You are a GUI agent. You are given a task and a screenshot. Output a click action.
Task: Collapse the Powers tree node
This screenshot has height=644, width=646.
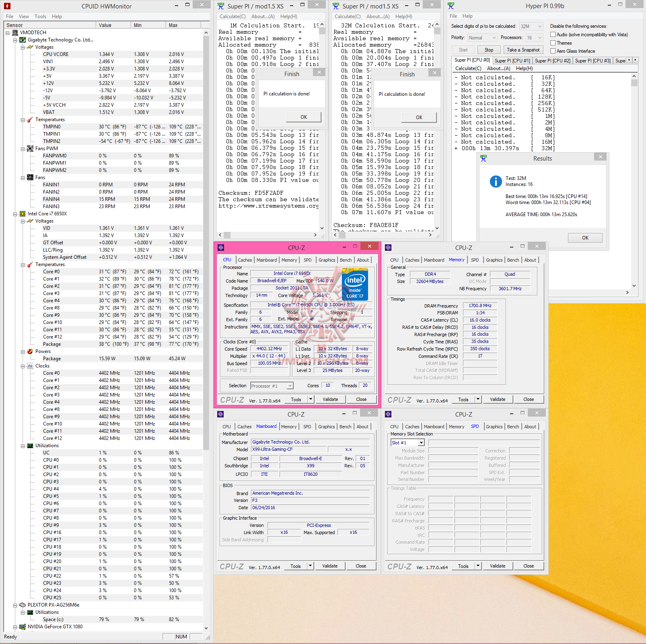coord(23,351)
